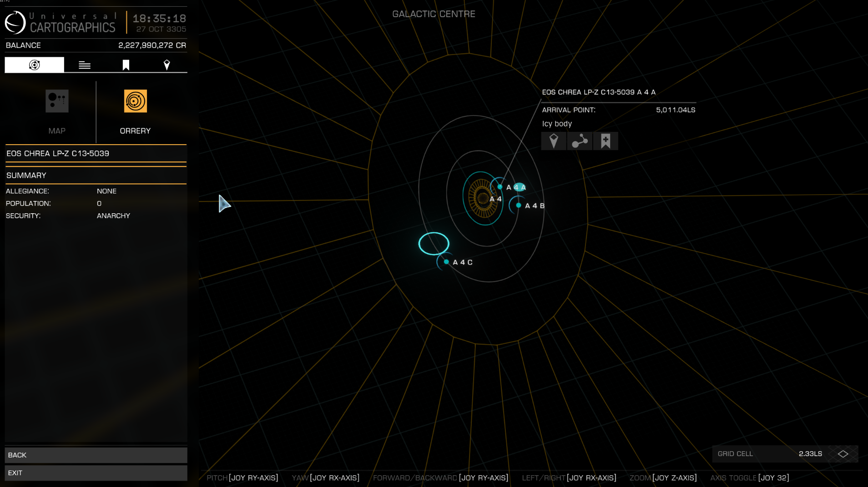Click ALLEGIANCE value NONE
Screen dimensions: 868x487
point(106,191)
